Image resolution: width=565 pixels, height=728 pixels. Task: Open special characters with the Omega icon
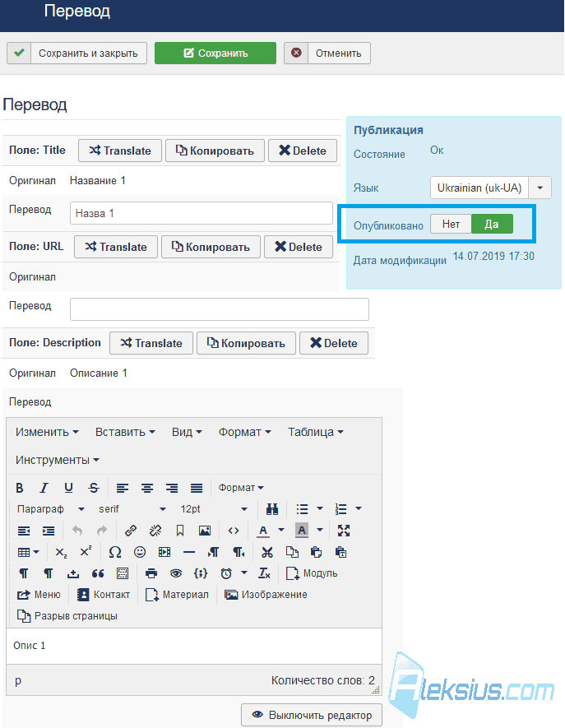coord(114,552)
